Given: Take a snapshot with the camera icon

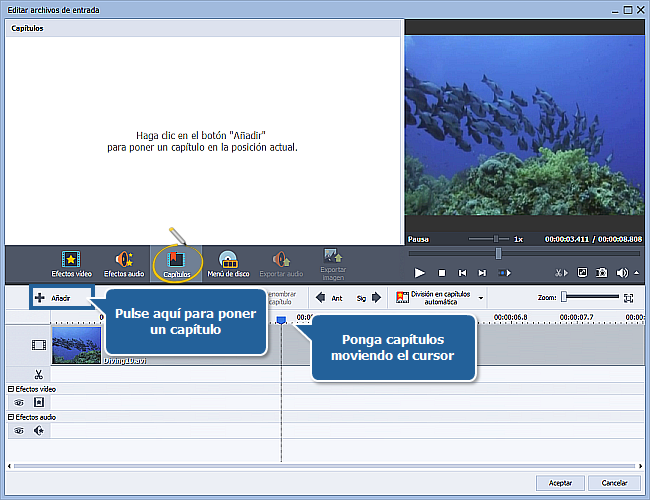Looking at the screenshot, I should (602, 272).
